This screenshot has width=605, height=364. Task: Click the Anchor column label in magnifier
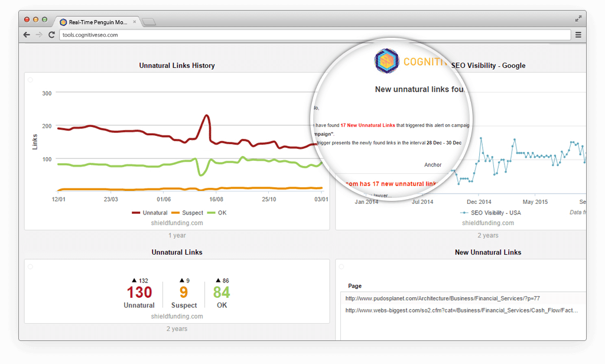pos(433,165)
